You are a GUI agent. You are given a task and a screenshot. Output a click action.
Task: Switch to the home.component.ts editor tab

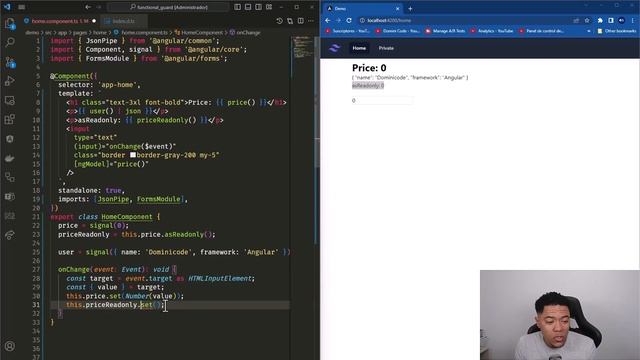(60, 21)
